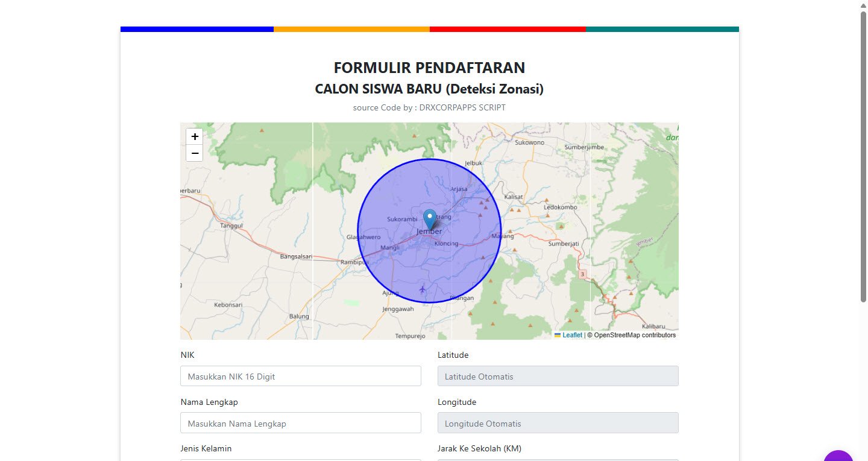This screenshot has height=461, width=868.
Task: Zoom out the map with minus button
Action: (195, 153)
